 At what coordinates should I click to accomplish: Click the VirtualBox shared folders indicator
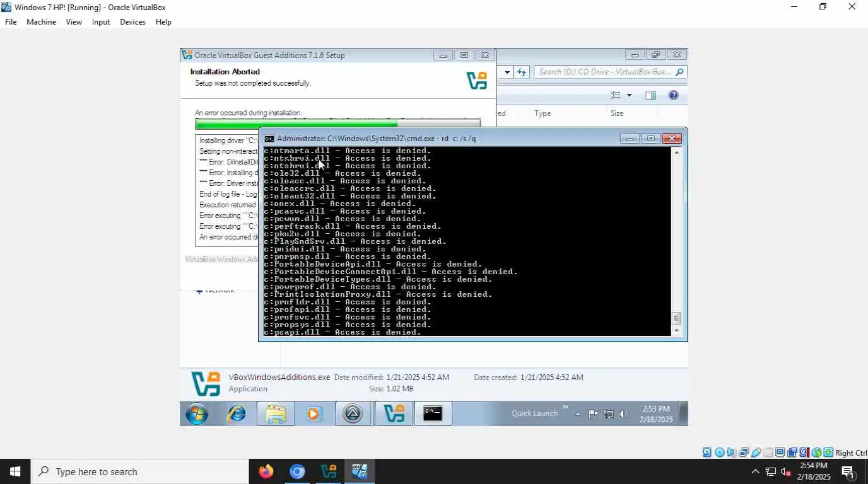point(768,452)
